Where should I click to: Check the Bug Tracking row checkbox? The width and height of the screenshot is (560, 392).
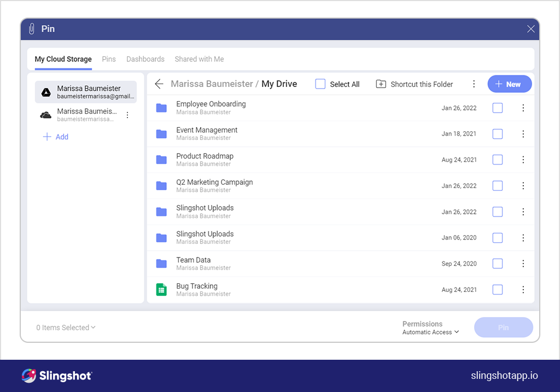point(498,289)
